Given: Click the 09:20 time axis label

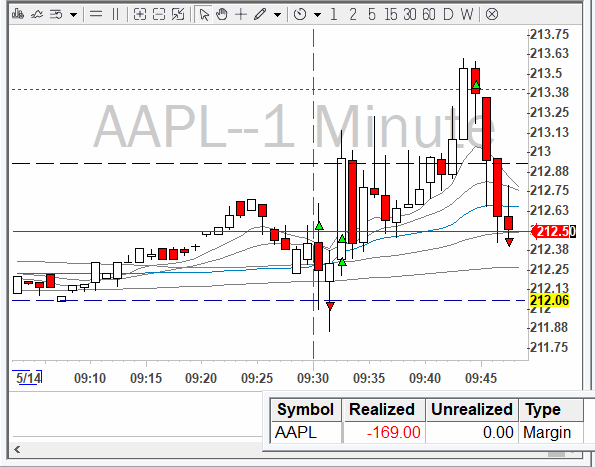Looking at the screenshot, I should 201,378.
